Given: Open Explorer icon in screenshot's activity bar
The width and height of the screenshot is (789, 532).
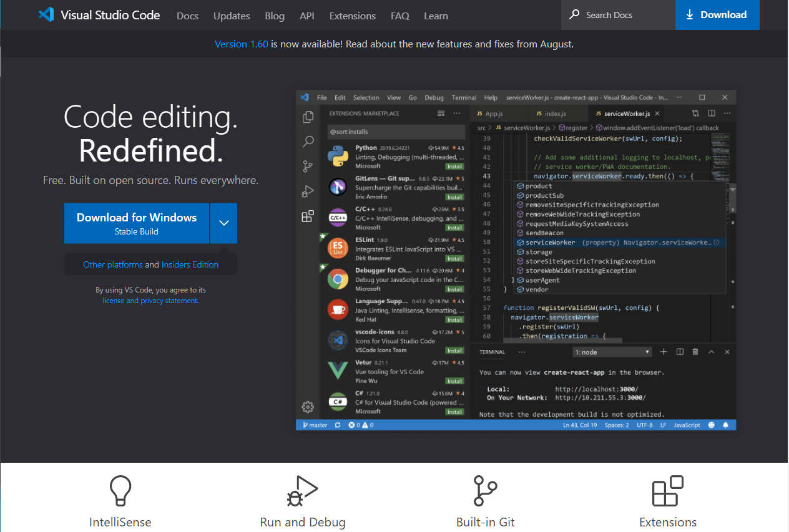Looking at the screenshot, I should (x=308, y=117).
